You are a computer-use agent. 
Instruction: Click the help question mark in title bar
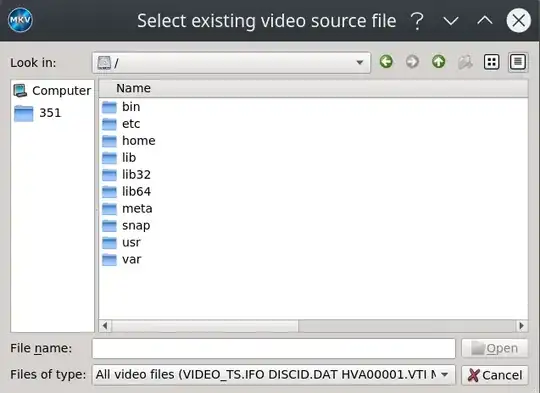point(417,21)
